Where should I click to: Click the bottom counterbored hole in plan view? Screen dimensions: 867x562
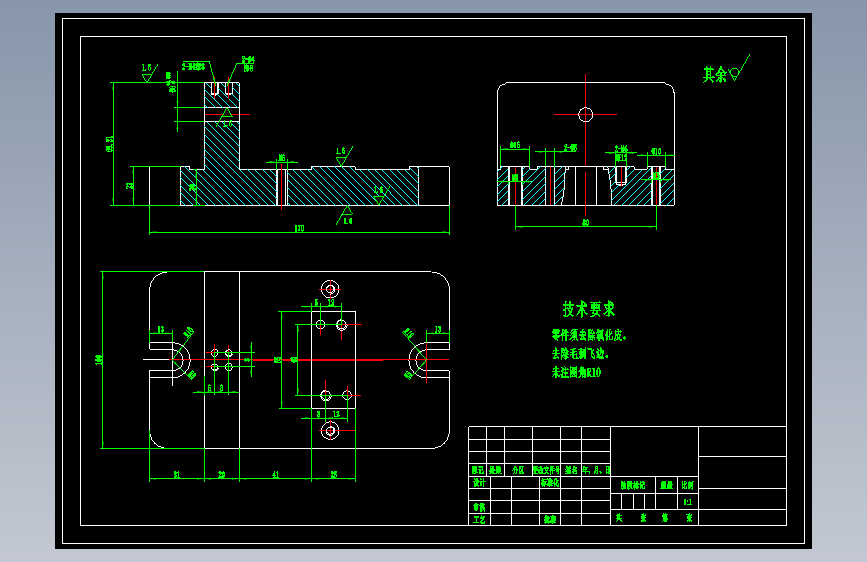pos(330,430)
